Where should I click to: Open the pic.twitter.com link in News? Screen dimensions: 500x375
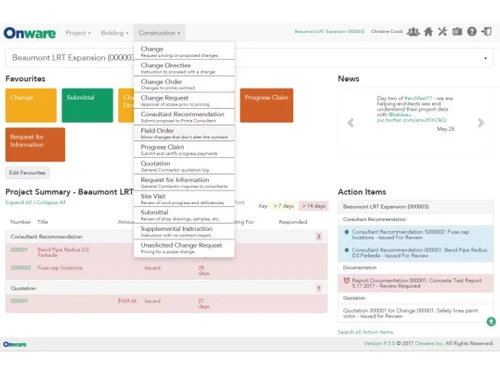point(411,120)
